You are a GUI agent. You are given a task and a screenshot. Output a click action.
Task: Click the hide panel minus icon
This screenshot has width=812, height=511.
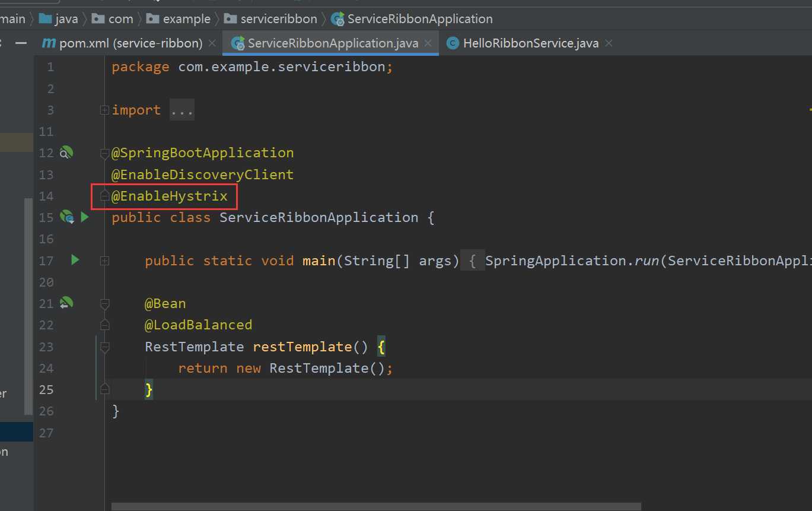[x=21, y=43]
